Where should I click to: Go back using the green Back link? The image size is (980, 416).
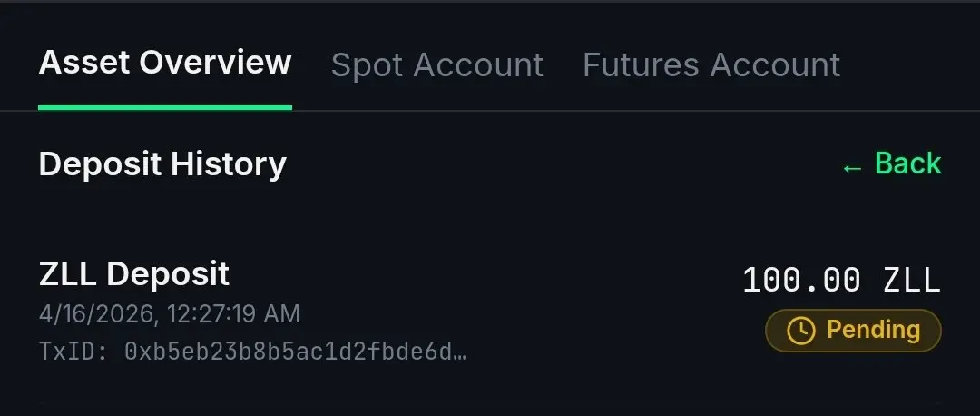907,164
